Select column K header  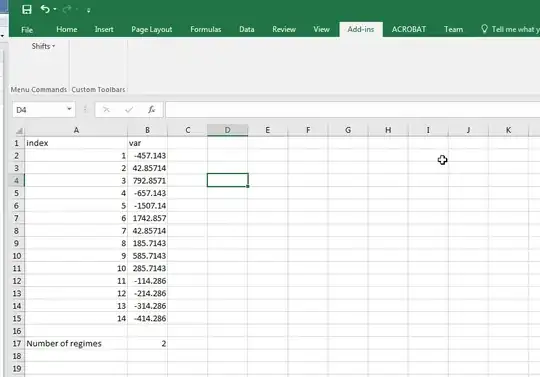pyautogui.click(x=508, y=130)
